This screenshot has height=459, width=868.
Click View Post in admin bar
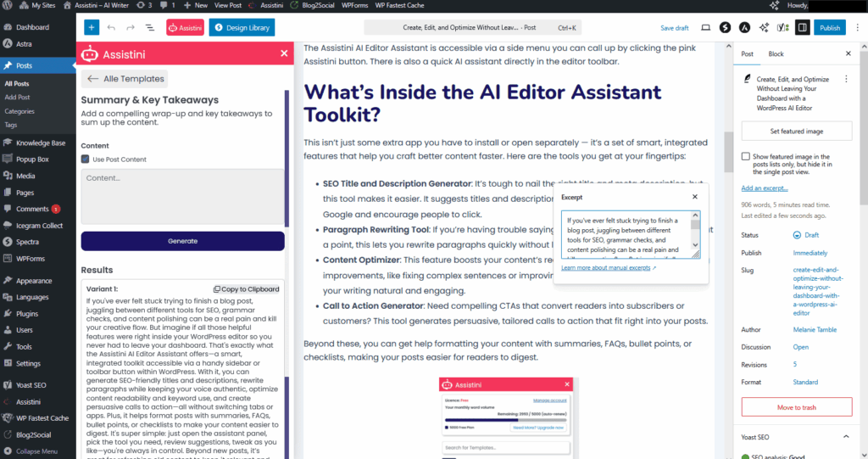(227, 5)
